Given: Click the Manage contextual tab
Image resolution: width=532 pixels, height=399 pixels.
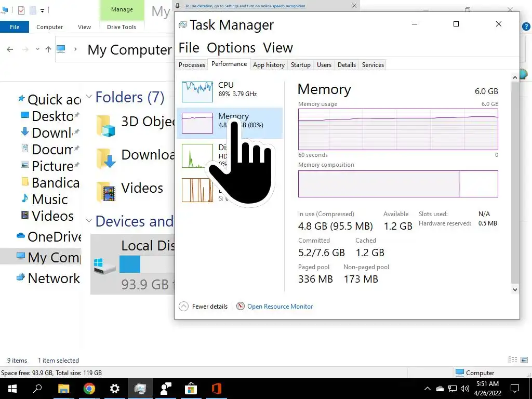Looking at the screenshot, I should 122,9.
